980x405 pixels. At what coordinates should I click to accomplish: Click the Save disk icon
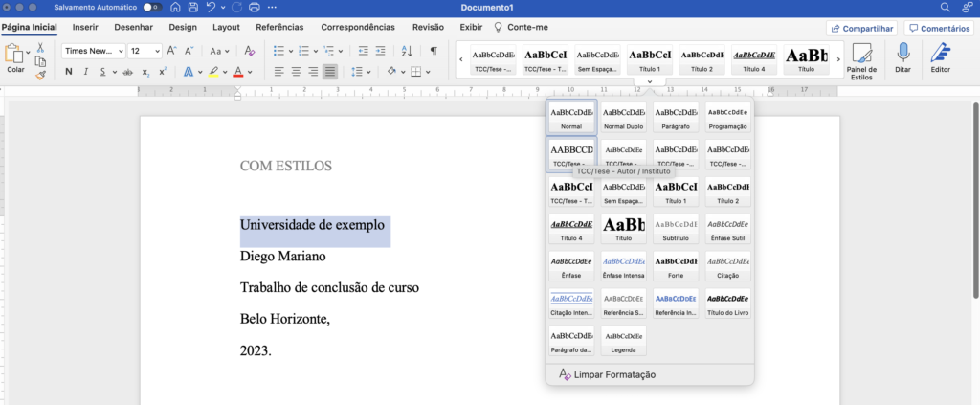click(194, 8)
